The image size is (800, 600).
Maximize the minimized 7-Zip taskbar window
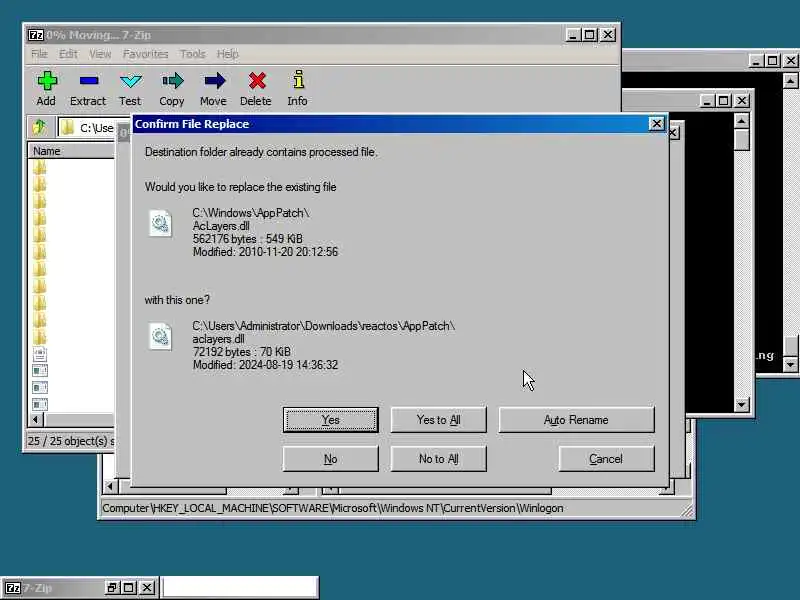(129, 588)
